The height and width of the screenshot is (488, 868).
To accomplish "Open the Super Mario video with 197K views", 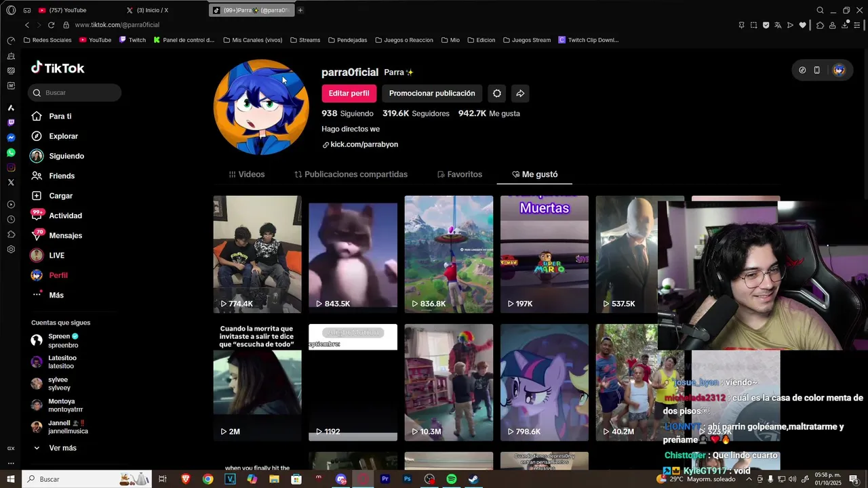I will (545, 254).
